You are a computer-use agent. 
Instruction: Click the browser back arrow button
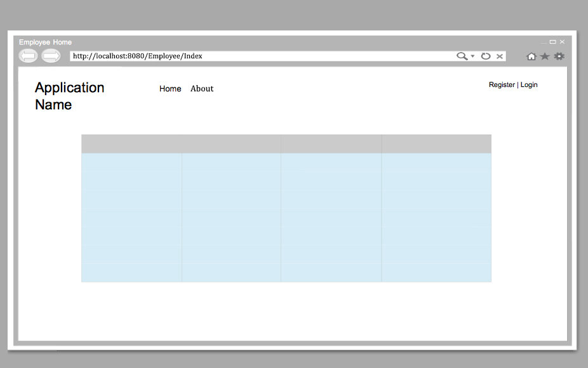coord(28,56)
